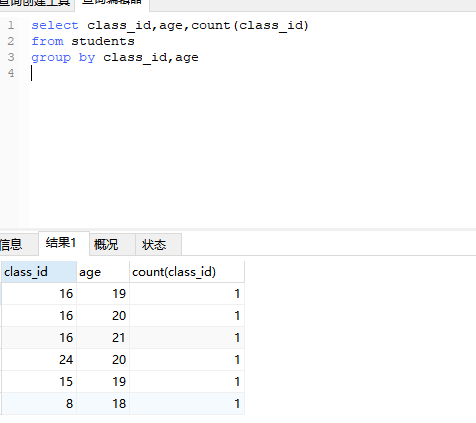Click class_id,age after group by in editor

tap(151, 58)
